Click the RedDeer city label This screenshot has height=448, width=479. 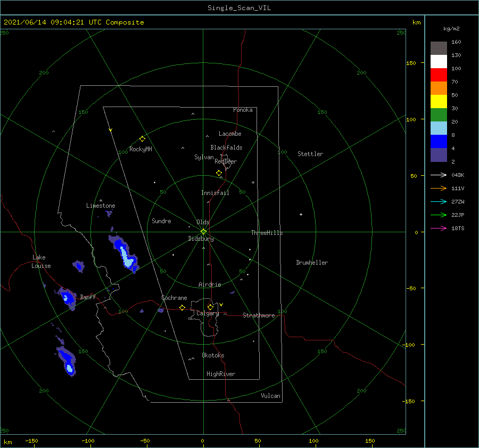pyautogui.click(x=226, y=161)
